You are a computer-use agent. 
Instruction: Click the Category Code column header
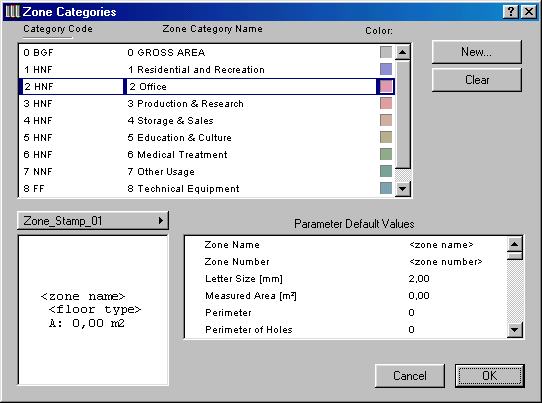58,29
